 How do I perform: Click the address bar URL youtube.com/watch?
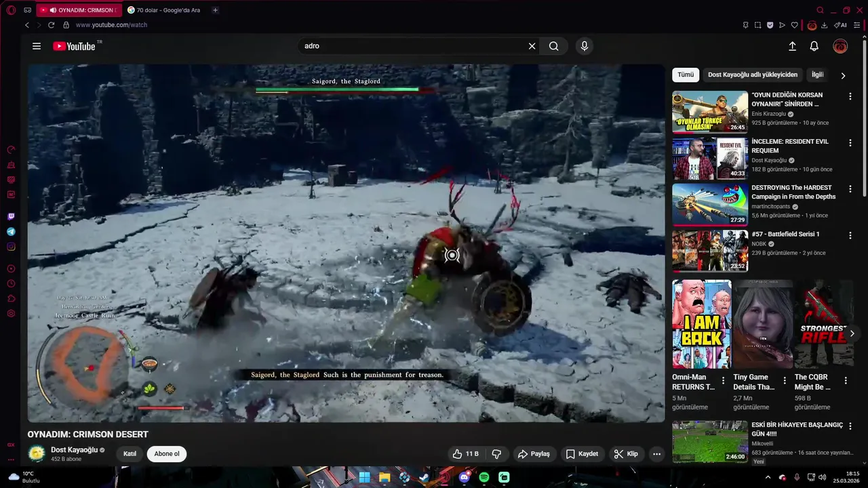tap(111, 25)
